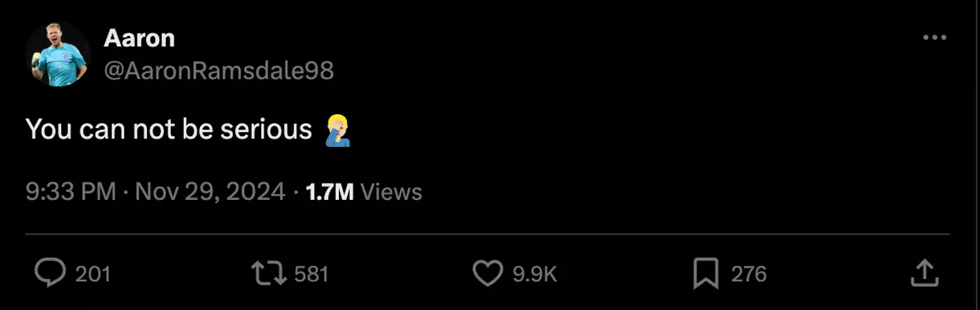The width and height of the screenshot is (980, 310).
Task: Click the 9.9K likes count
Action: [x=535, y=274]
